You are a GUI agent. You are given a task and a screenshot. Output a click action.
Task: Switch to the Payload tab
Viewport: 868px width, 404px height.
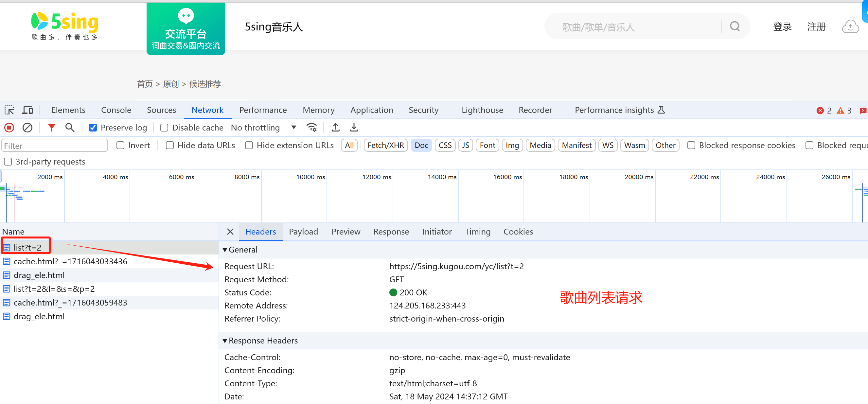point(303,232)
